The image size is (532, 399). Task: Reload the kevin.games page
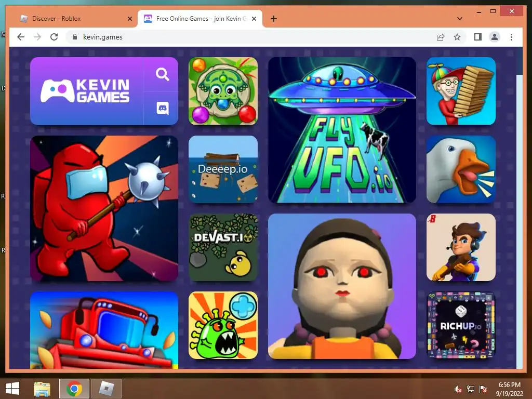pos(54,37)
